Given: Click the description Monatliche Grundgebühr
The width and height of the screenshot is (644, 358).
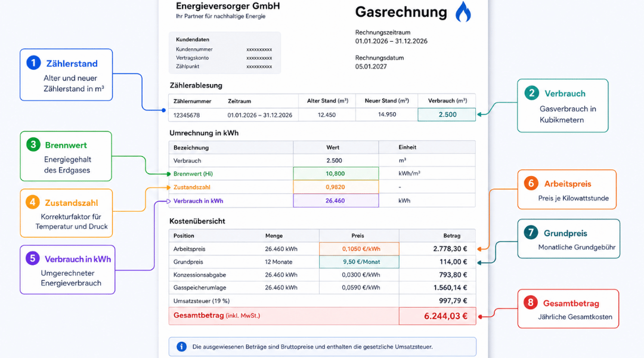Looking at the screenshot, I should click(577, 248).
